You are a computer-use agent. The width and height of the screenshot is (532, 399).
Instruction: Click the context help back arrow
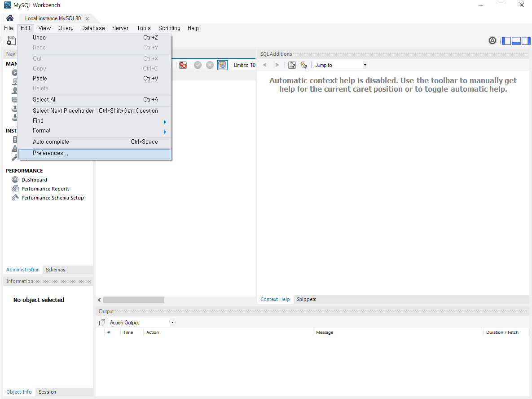click(264, 65)
